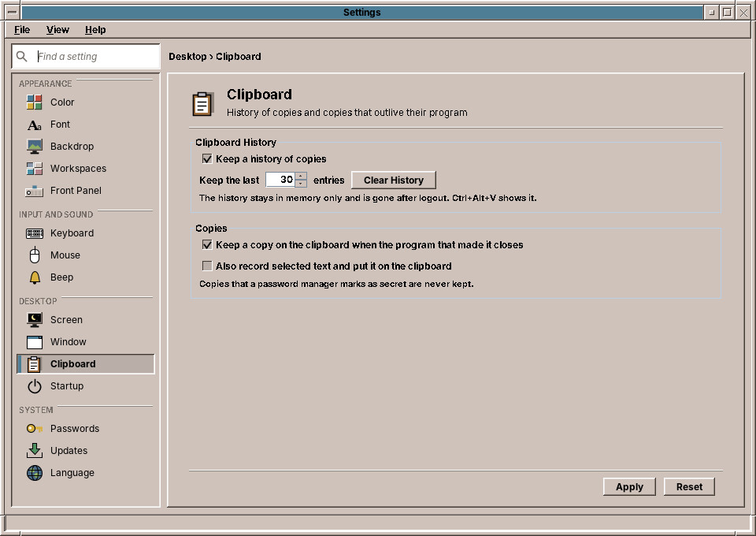Uncheck 'Keep a history of copies'
The height and width of the screenshot is (536, 756).
tap(207, 158)
